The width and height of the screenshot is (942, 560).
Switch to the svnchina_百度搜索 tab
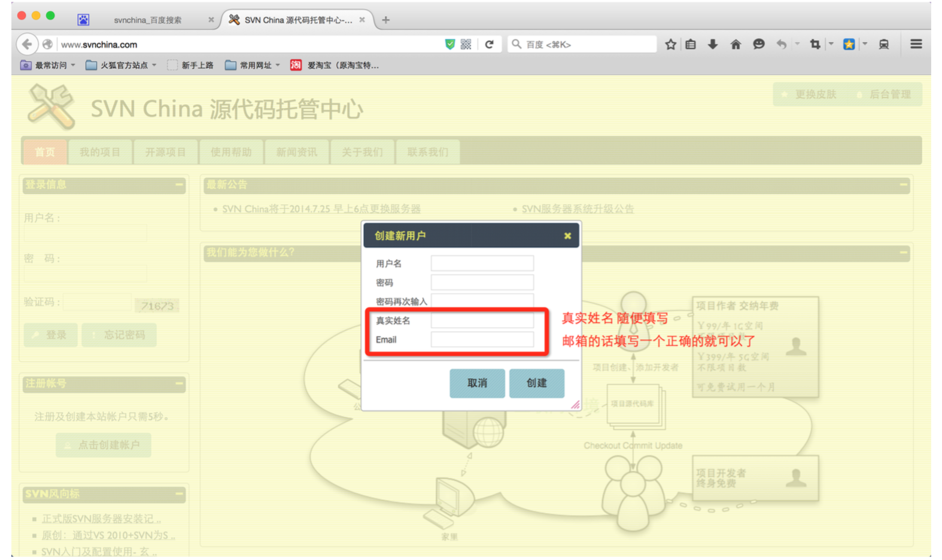tap(147, 20)
